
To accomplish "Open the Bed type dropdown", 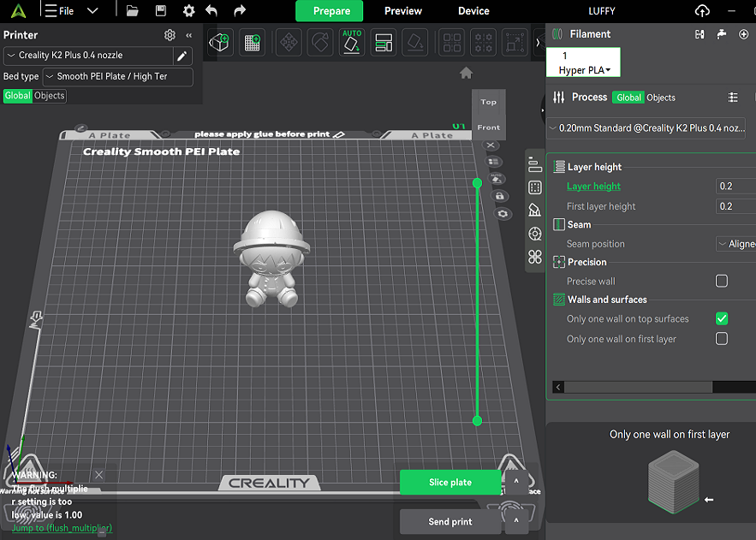I will [118, 76].
